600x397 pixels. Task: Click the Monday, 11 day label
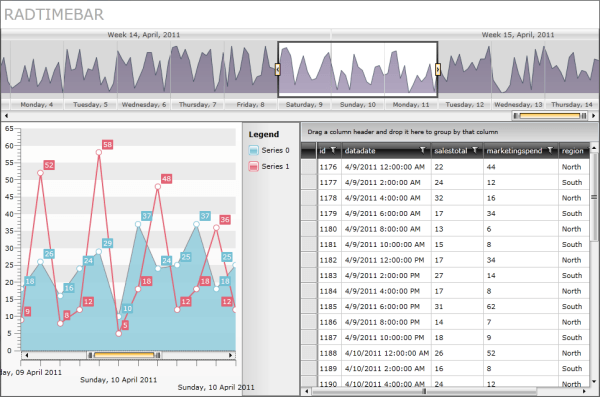411,104
